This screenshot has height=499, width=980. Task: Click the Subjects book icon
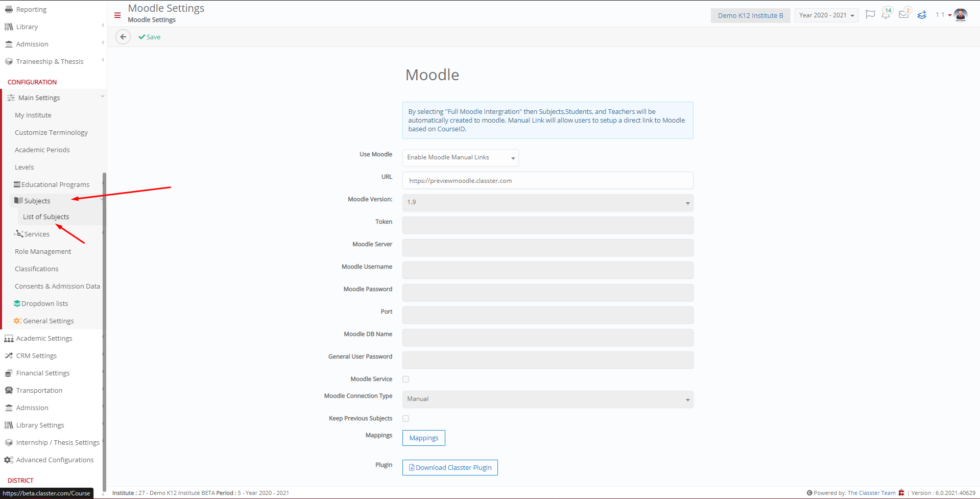[18, 200]
